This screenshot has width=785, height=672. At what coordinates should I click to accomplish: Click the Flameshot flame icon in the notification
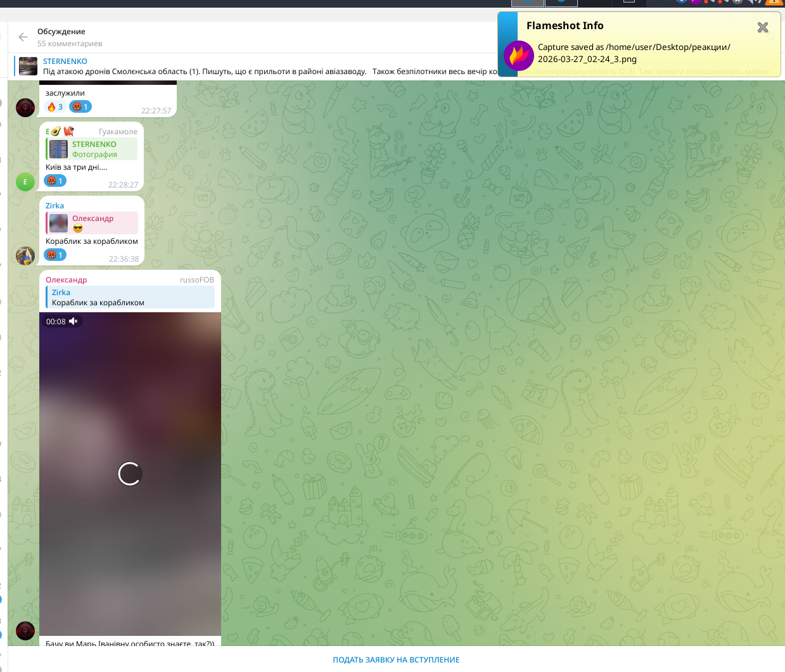point(518,55)
